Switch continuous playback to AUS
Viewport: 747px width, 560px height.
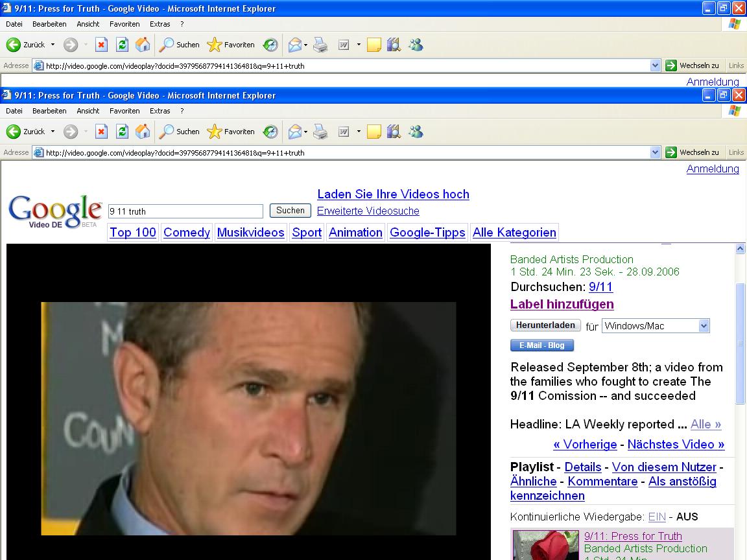[x=687, y=517]
